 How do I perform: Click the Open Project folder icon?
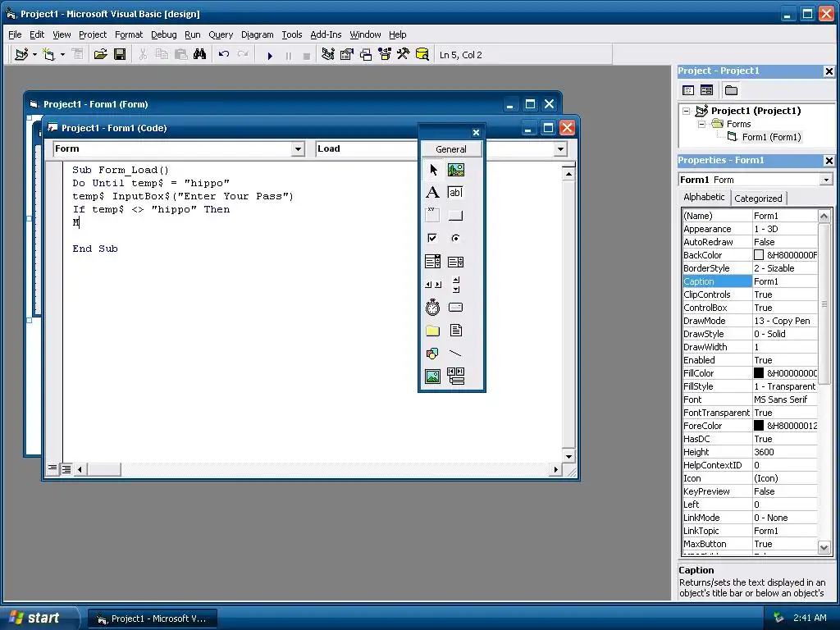click(x=100, y=55)
